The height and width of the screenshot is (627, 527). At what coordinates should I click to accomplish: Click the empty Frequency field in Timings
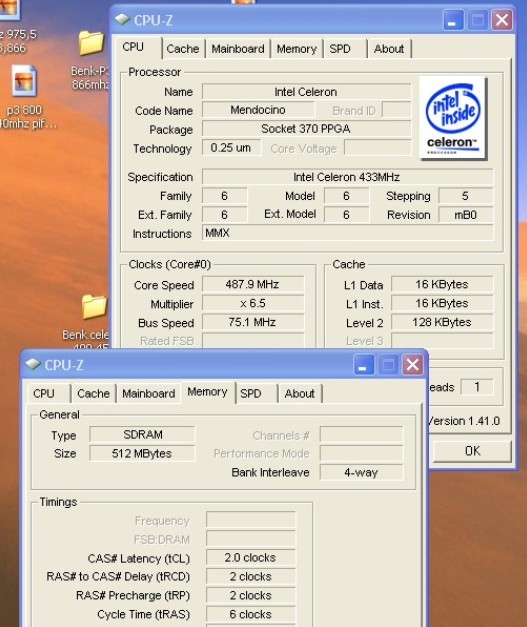coord(251,520)
